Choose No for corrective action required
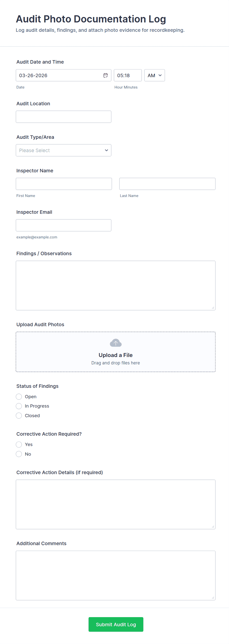Viewport: 229px width, 644px height. pos(19,454)
